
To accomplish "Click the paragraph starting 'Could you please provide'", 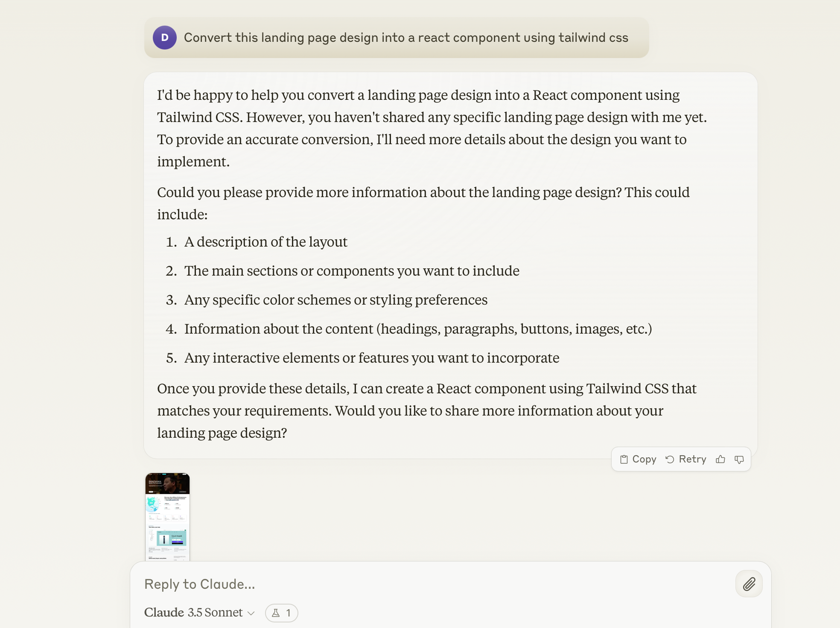I will pos(423,203).
